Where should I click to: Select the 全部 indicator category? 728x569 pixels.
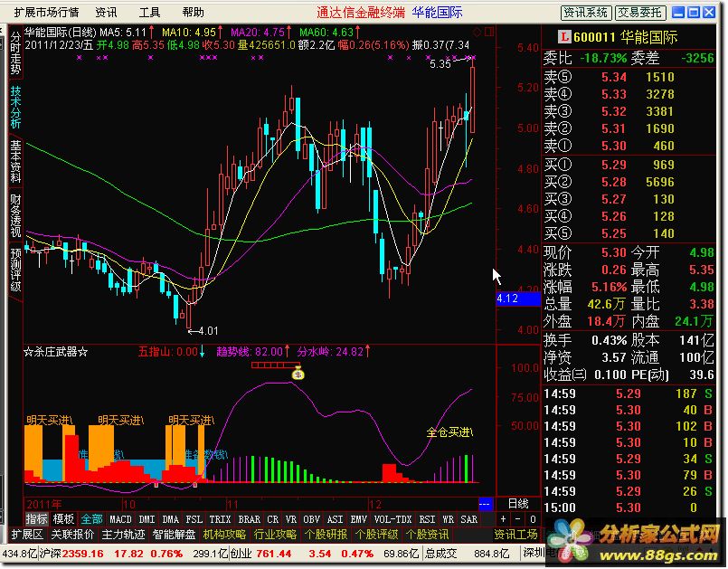[x=91, y=519]
